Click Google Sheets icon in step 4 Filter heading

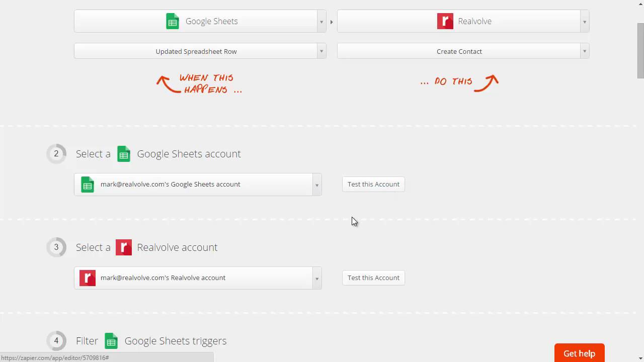click(x=111, y=341)
